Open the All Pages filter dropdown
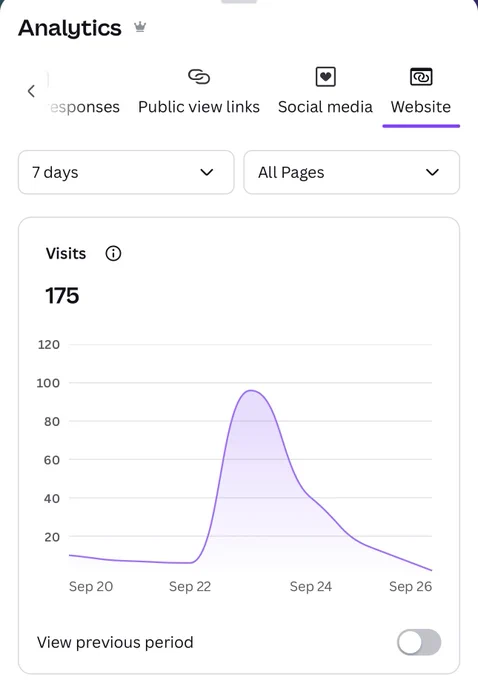 [x=352, y=172]
